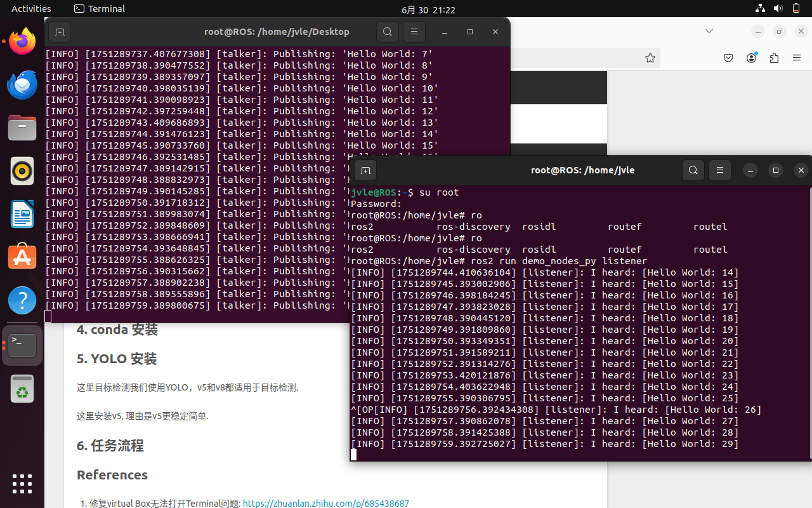The width and height of the screenshot is (812, 508).
Task: Open Firefox application menu
Action: [x=797, y=58]
